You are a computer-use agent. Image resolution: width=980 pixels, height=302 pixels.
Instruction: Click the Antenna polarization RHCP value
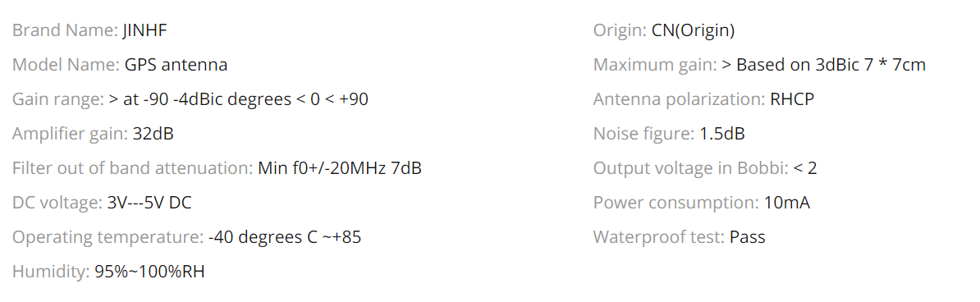click(793, 98)
